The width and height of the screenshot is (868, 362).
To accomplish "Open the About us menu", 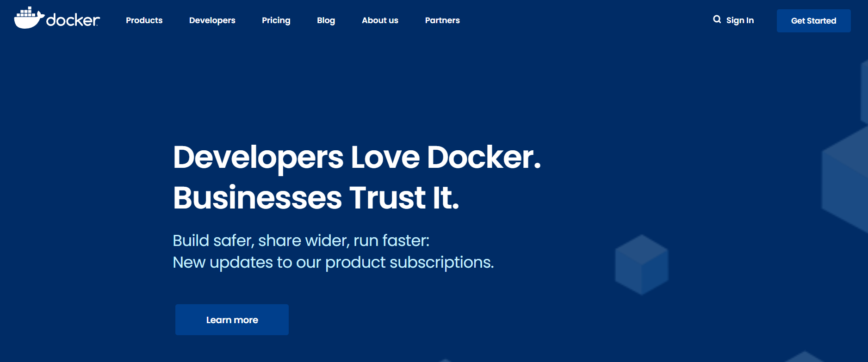I will (x=380, y=20).
